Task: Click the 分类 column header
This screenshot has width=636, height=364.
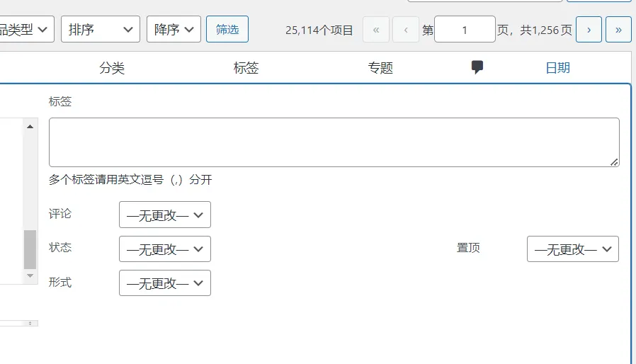Action: pos(111,68)
